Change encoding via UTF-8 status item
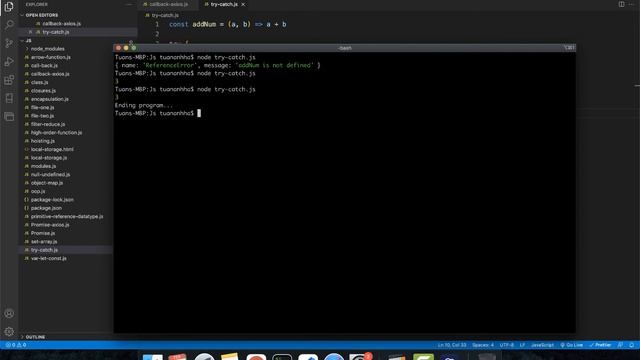The width and height of the screenshot is (640, 360). point(507,345)
